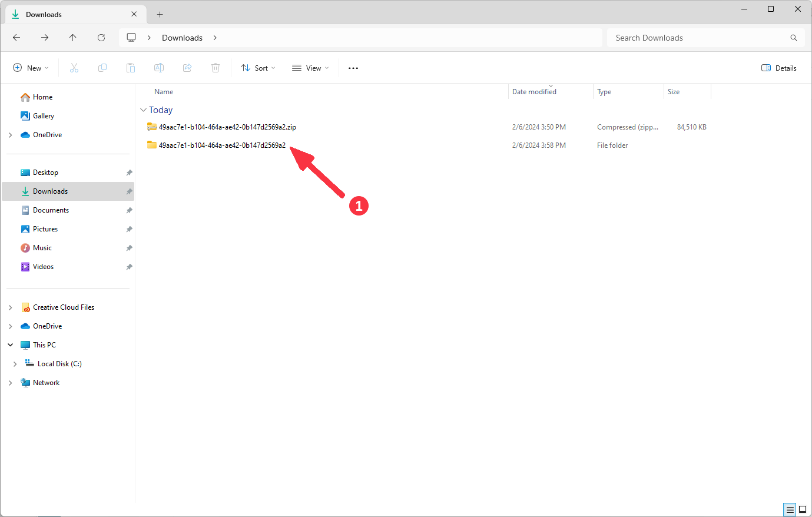
Task: Open the New item menu
Action: click(x=31, y=68)
